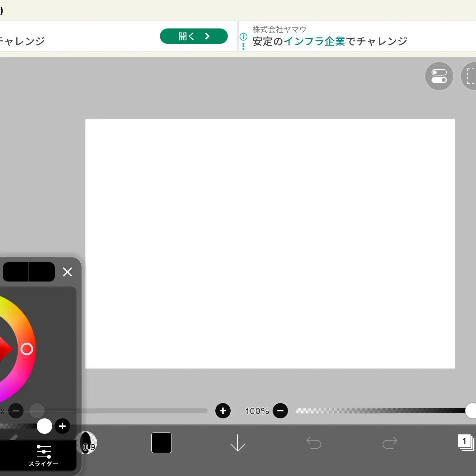The width and height of the screenshot is (476, 476).
Task: Click the white slider knob in panel
Action: 44,426
